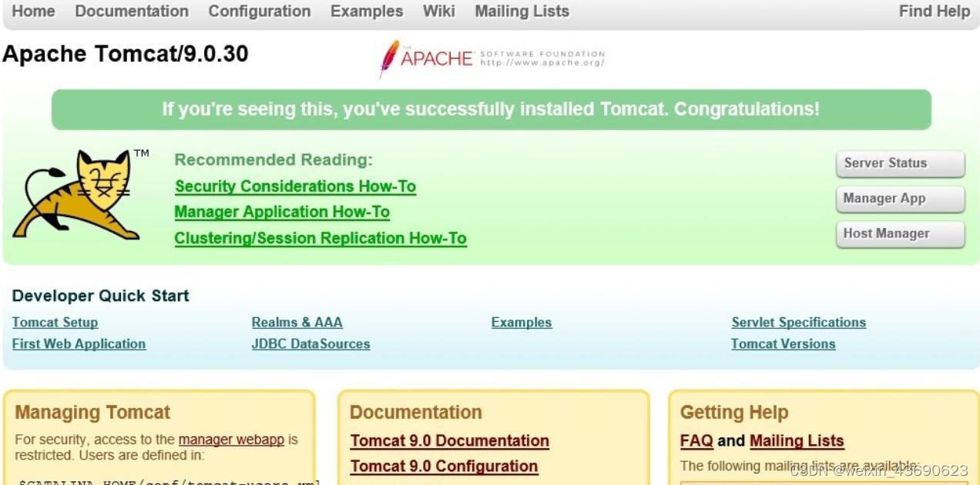Open the Server Status button
Screen dimensions: 980x485
pyautogui.click(x=900, y=163)
